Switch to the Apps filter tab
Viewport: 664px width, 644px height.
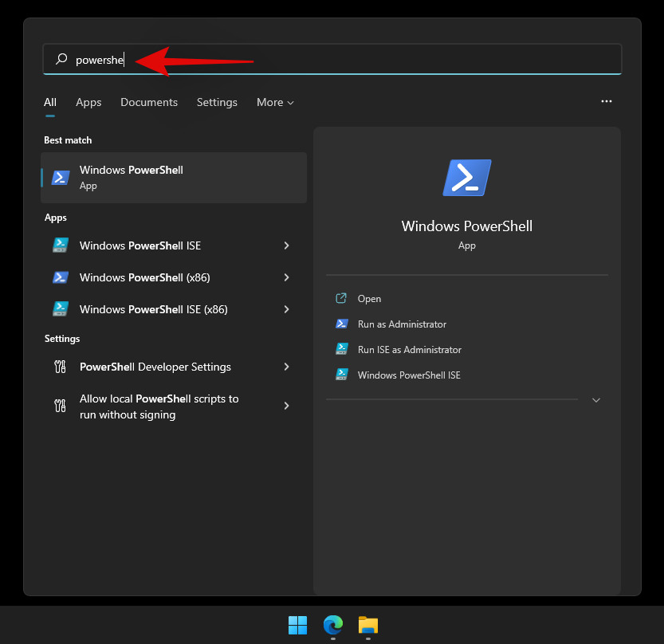point(88,102)
